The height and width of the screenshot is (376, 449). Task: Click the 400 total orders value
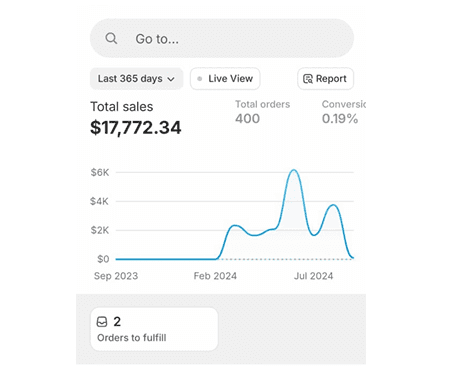[247, 119]
